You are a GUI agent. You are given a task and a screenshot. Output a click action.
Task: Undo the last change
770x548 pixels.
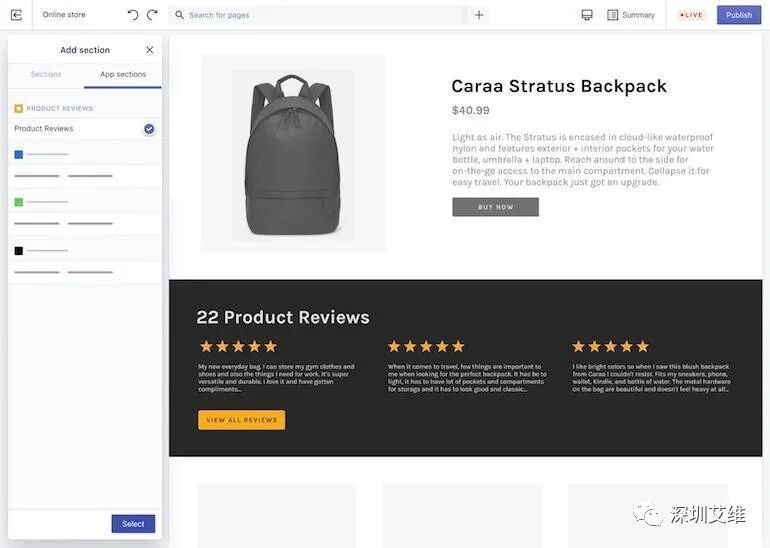[133, 15]
